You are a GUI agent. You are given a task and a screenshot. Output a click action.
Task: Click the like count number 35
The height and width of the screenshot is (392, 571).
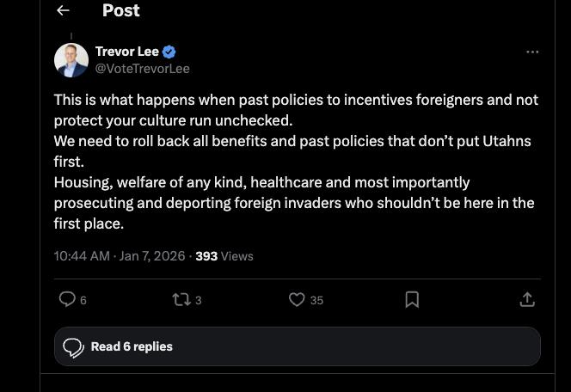(x=316, y=300)
